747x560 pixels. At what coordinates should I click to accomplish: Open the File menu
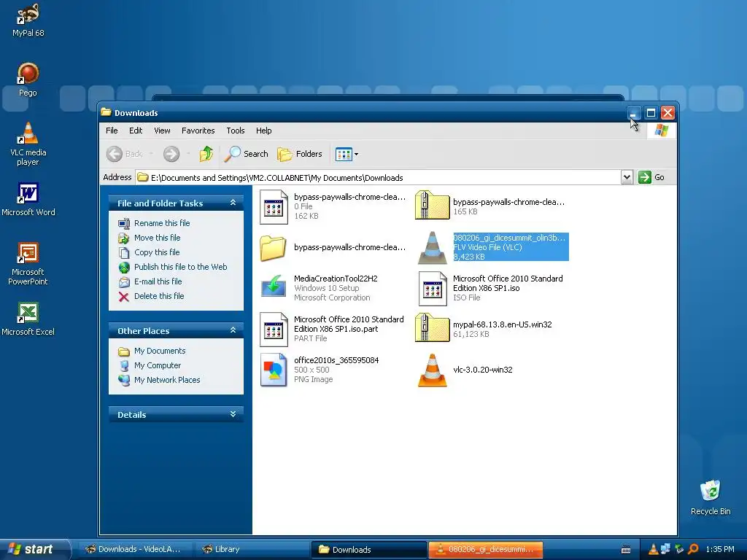click(x=112, y=131)
